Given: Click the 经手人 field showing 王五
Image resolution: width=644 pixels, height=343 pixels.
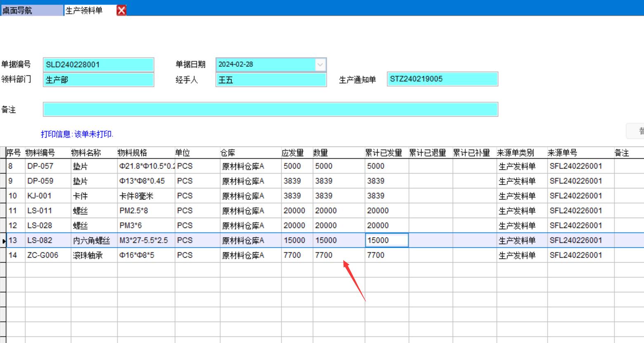Looking at the screenshot, I should pos(271,80).
